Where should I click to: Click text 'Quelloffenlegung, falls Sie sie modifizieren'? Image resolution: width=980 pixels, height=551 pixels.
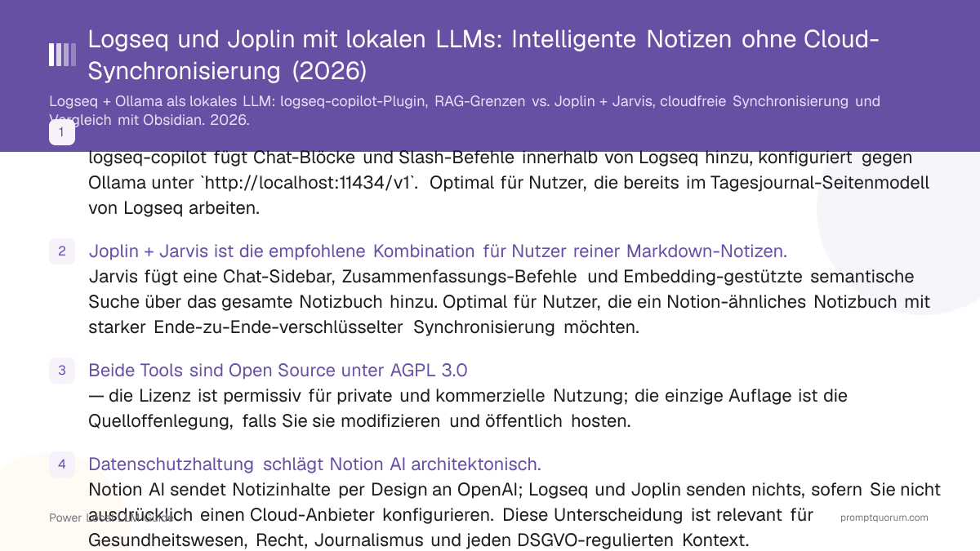(265, 421)
